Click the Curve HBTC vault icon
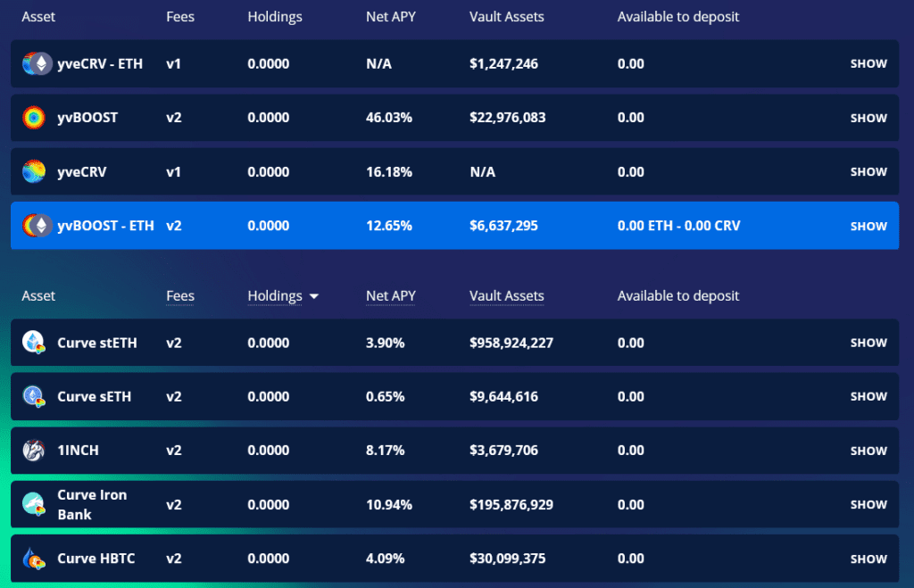 tap(34, 559)
